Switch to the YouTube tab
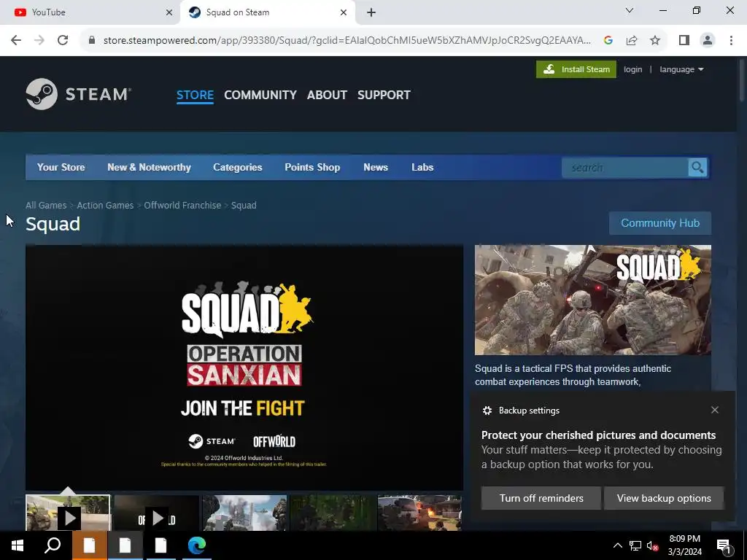 (x=90, y=12)
